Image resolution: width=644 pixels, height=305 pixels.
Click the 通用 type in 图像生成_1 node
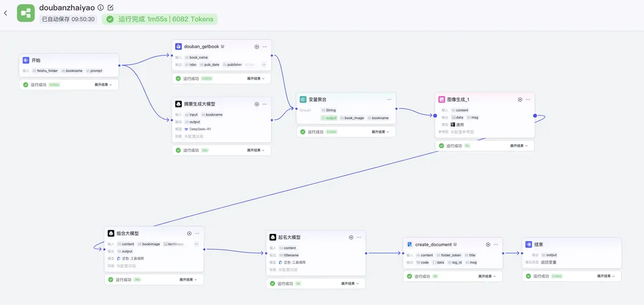click(x=457, y=125)
